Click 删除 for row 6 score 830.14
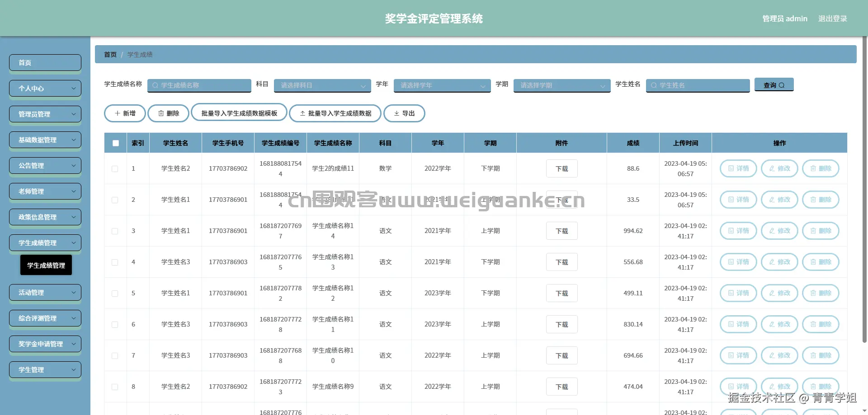This screenshot has height=415, width=868. [x=821, y=324]
